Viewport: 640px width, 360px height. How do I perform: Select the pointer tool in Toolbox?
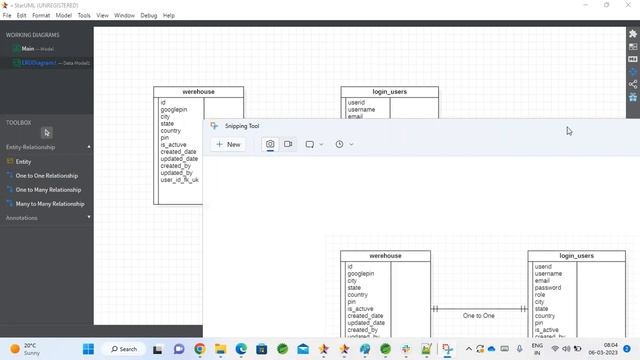tap(47, 133)
